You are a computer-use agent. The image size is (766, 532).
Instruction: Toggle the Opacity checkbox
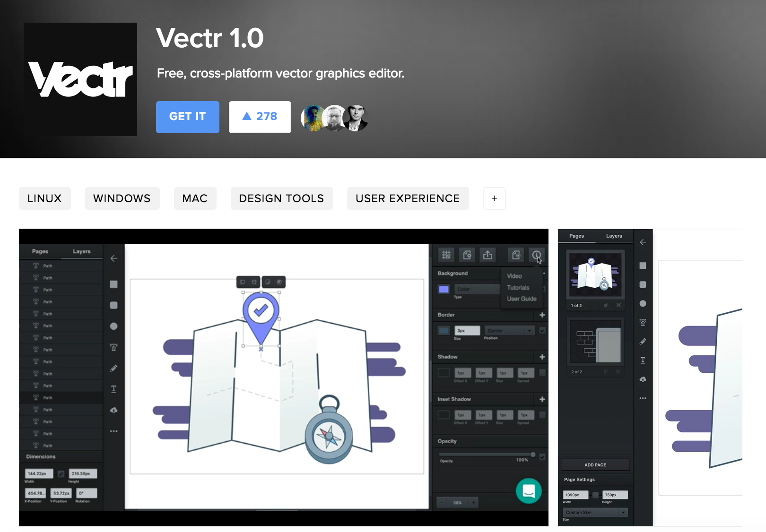point(542,456)
